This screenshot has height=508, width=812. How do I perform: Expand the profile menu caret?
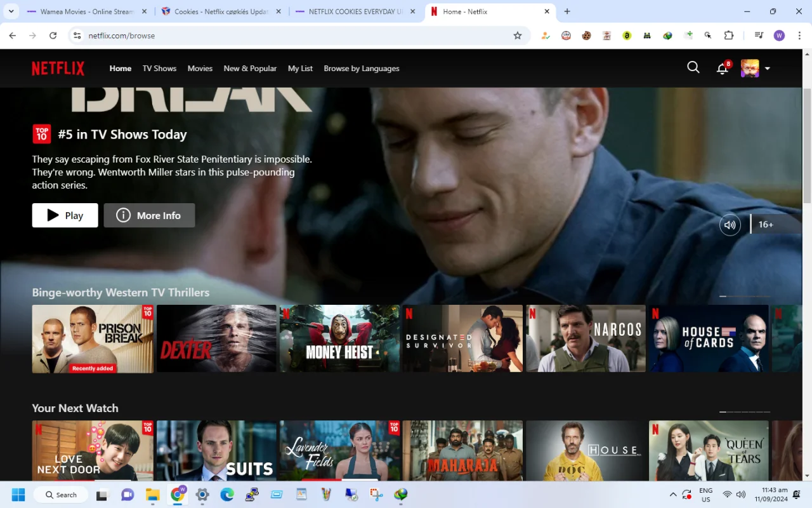[767, 69]
